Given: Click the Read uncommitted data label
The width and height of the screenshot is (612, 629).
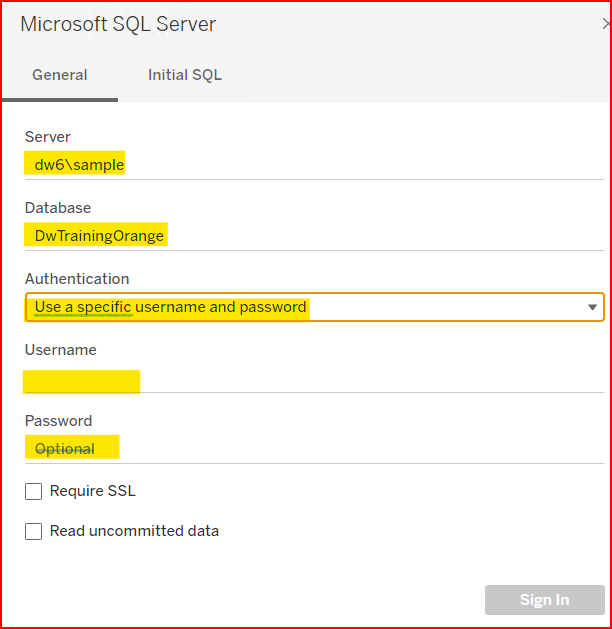Looking at the screenshot, I should (x=134, y=532).
